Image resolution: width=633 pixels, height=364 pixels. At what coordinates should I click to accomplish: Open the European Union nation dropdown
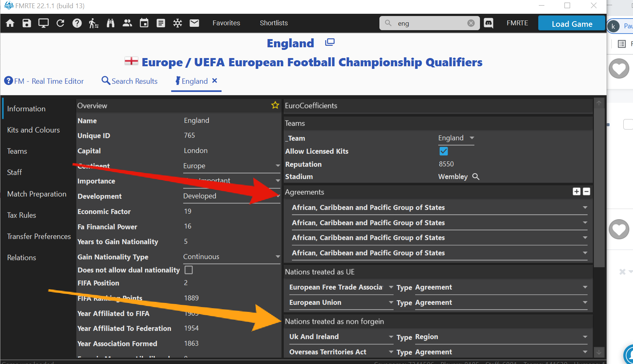341,303
